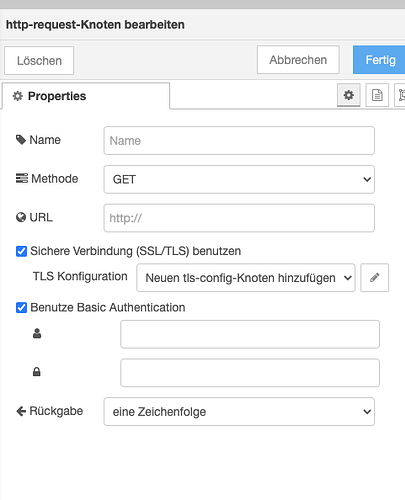Click the Abbrechen button
Viewport: 405px width, 500px height.
298,60
